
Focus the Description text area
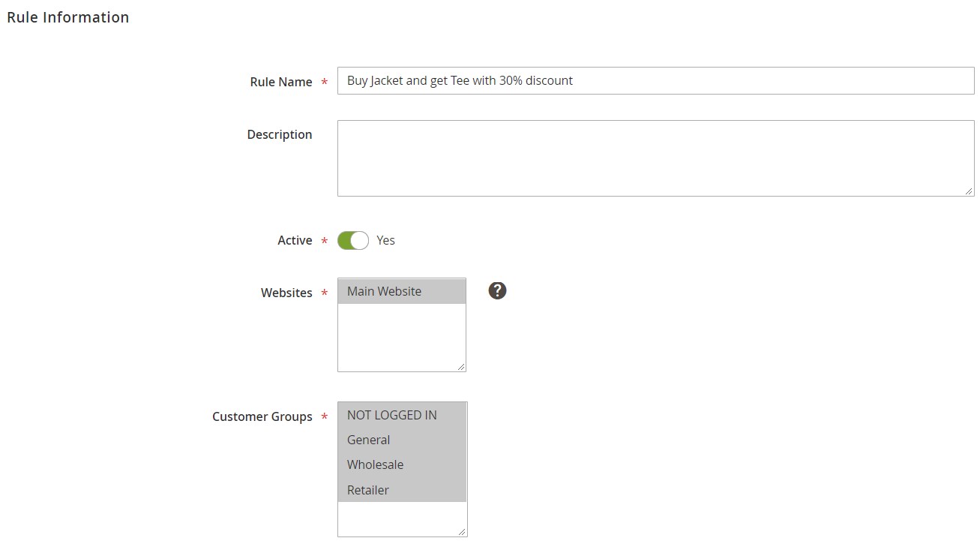pyautogui.click(x=655, y=158)
